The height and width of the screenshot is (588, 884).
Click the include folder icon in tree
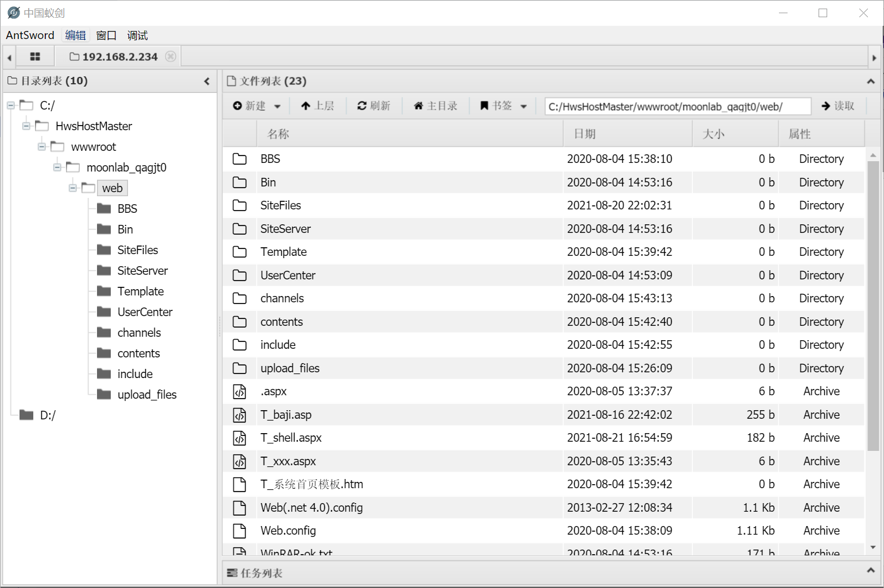pyautogui.click(x=104, y=374)
